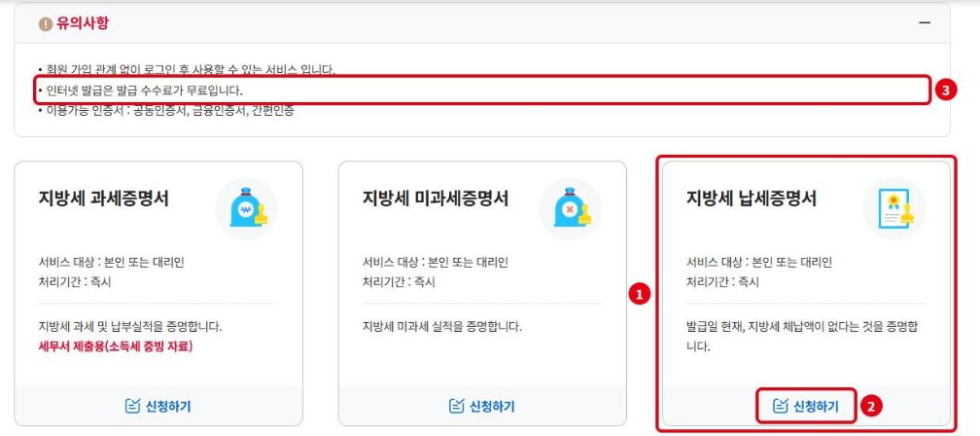Click the 지방세 미과세증명서 bag icon
The width and height of the screenshot is (980, 436).
571,209
